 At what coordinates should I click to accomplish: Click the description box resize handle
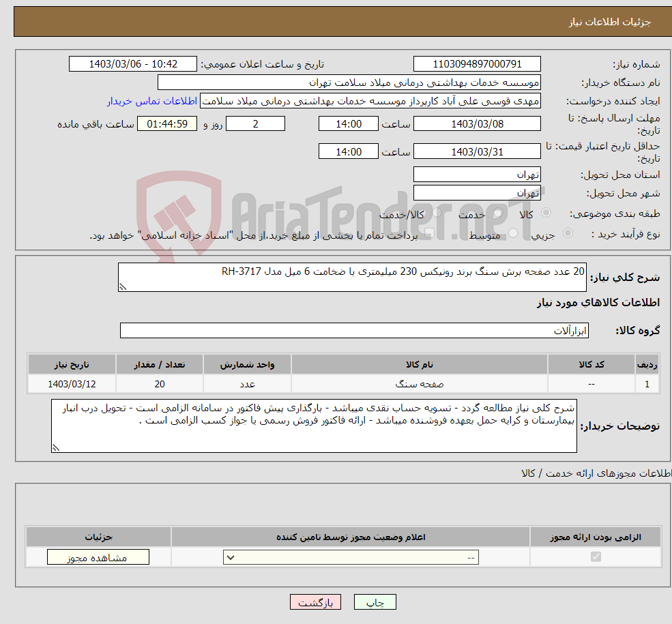coord(123,287)
